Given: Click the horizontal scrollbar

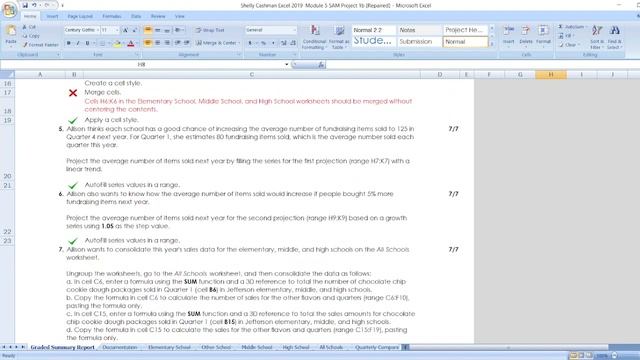Looking at the screenshot, I should [x=508, y=347].
